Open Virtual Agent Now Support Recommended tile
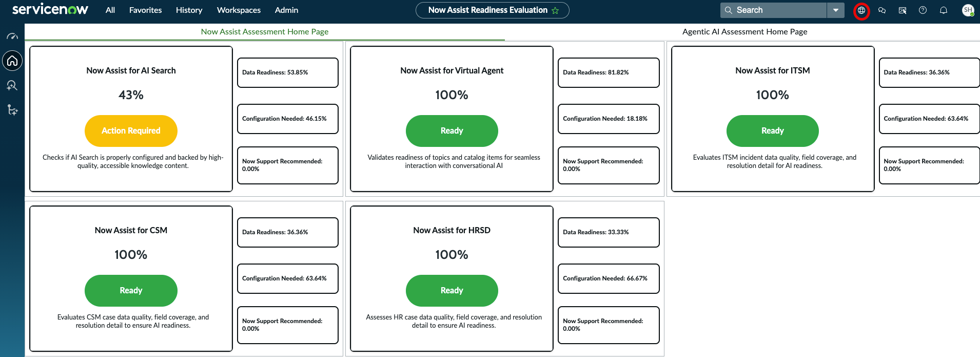Screen dimensions: 980x357 pyautogui.click(x=609, y=165)
